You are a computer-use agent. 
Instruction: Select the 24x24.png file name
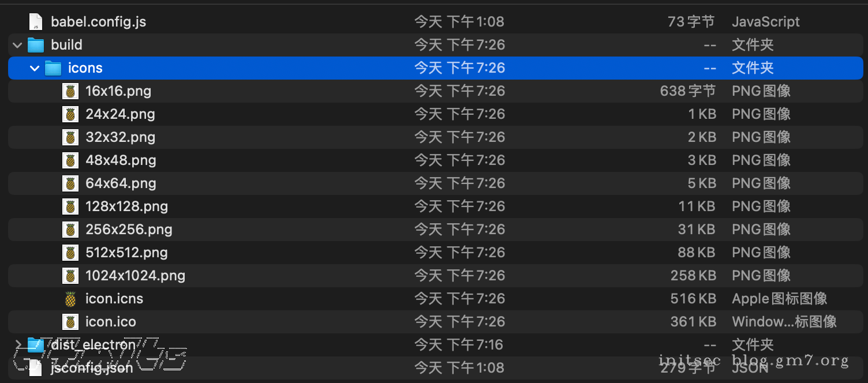coord(120,114)
